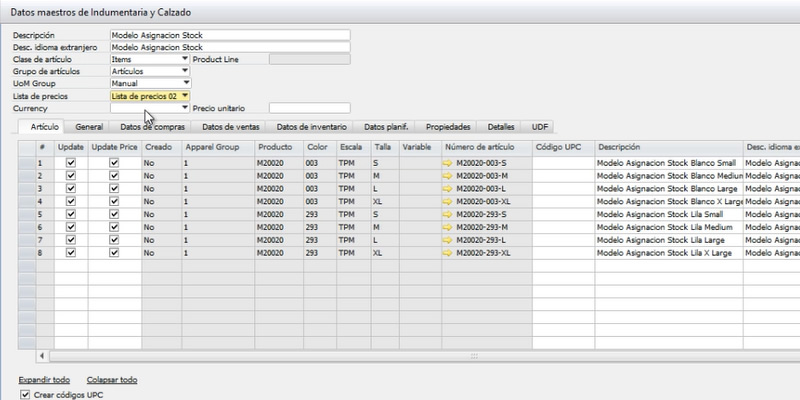The height and width of the screenshot is (400, 800).
Task: Click link arrow for item M20020-003-M
Action: click(x=447, y=174)
